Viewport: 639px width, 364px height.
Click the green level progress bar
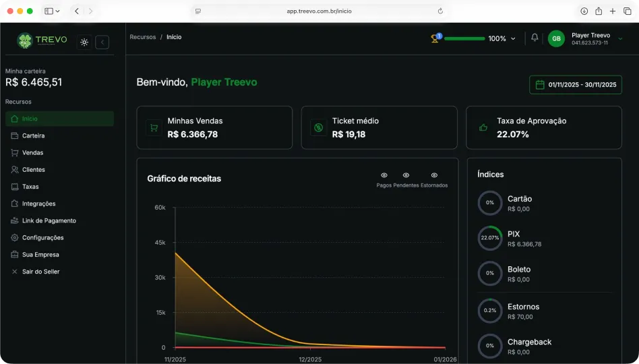464,38
